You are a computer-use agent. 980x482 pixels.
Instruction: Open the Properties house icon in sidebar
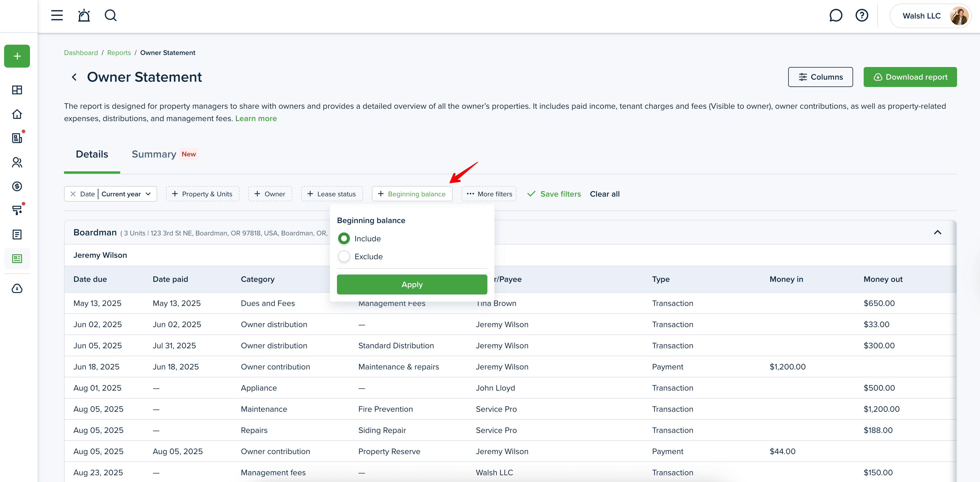17,114
